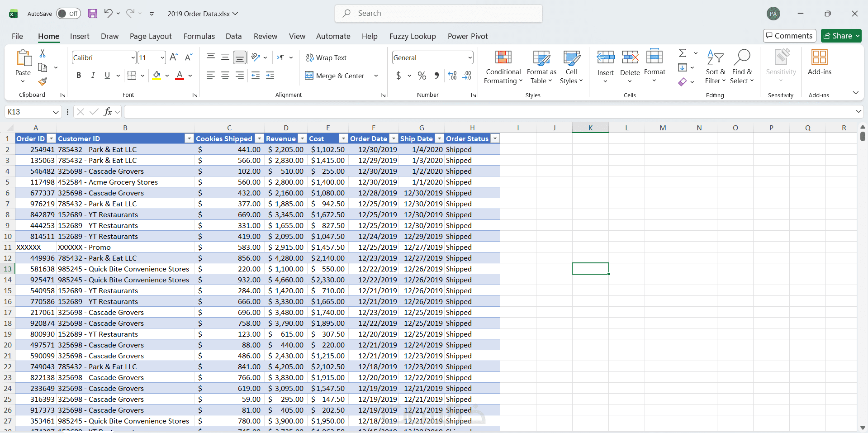Open Conditional Formatting menu
Image resolution: width=868 pixels, height=433 pixels.
pos(503,67)
